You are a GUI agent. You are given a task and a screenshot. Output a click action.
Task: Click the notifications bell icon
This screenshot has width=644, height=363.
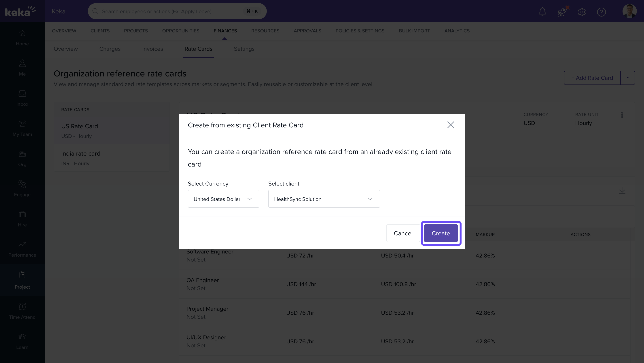click(542, 12)
